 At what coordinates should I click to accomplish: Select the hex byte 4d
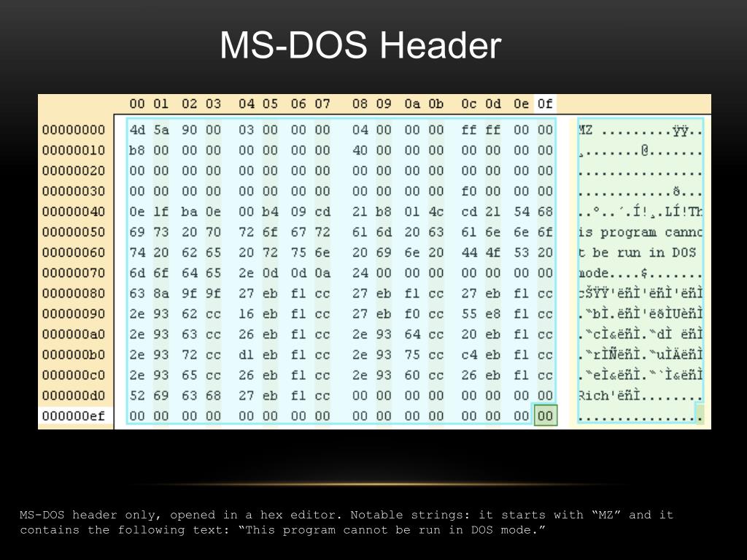pos(137,130)
